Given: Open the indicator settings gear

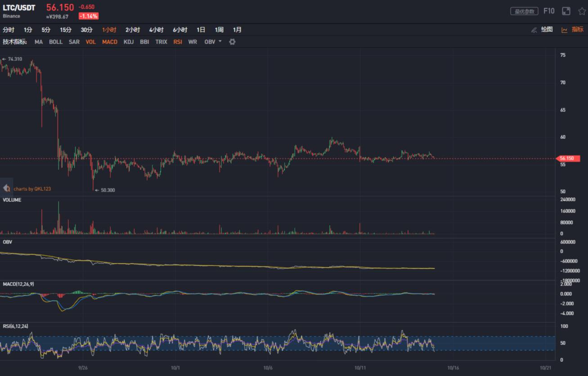Looking at the screenshot, I should pos(232,41).
